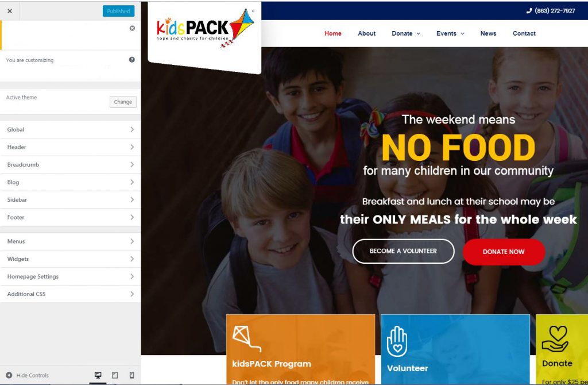Viewport: 588px width, 385px height.
Task: Switch to desktop preview icon
Action: [98, 375]
